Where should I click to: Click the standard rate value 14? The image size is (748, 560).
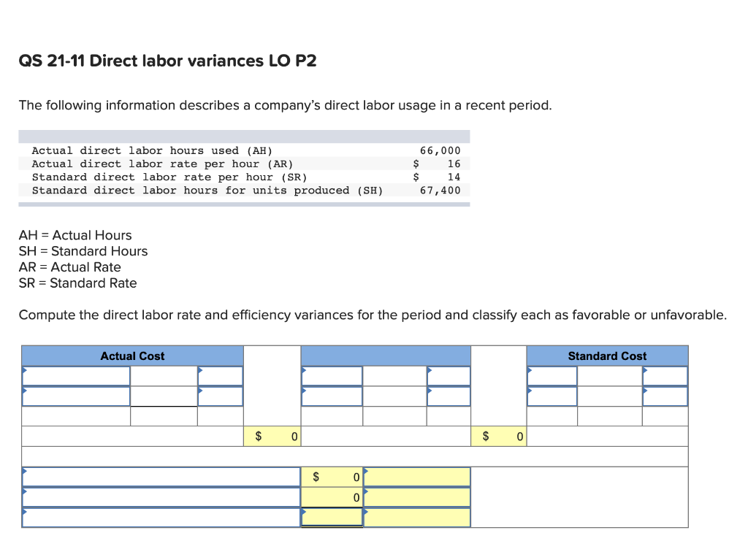tap(454, 177)
